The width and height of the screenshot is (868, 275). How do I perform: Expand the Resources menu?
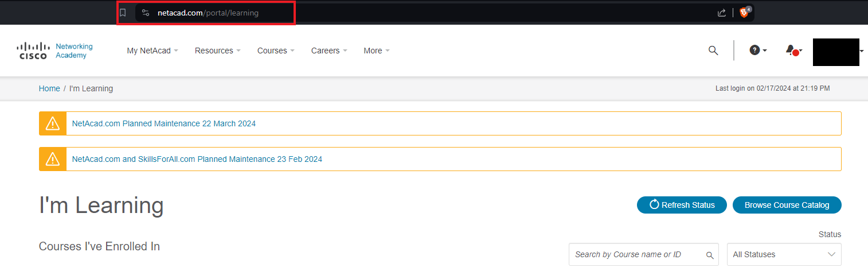tap(218, 51)
